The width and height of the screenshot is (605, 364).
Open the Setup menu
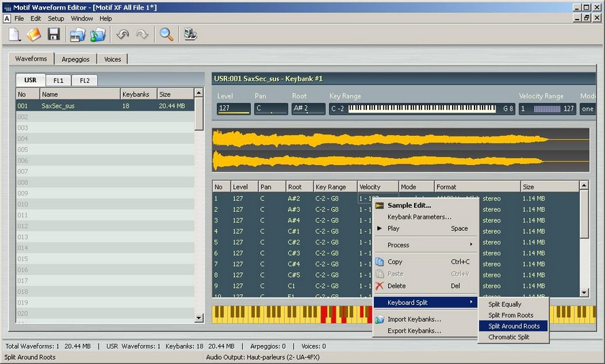tap(56, 18)
